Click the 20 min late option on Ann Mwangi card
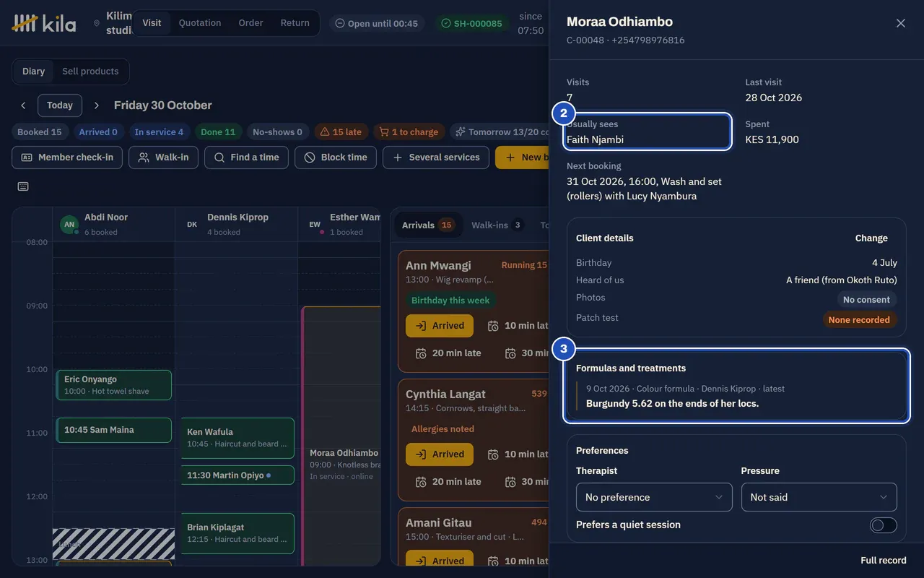 [x=448, y=353]
